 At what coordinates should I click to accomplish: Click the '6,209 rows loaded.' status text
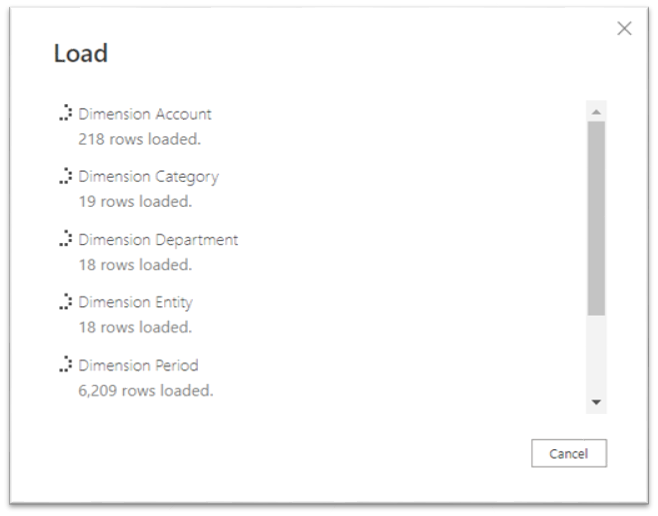click(x=145, y=390)
